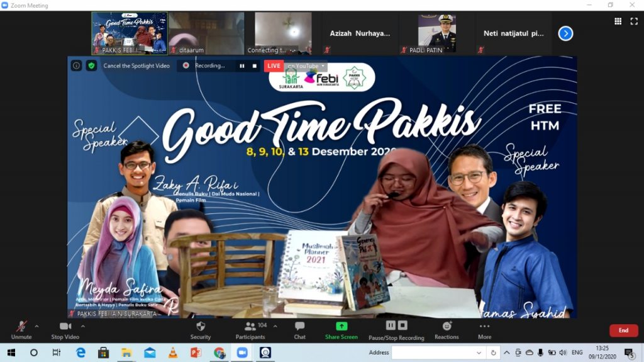Stop recording from top indicator bar

pos(254,66)
